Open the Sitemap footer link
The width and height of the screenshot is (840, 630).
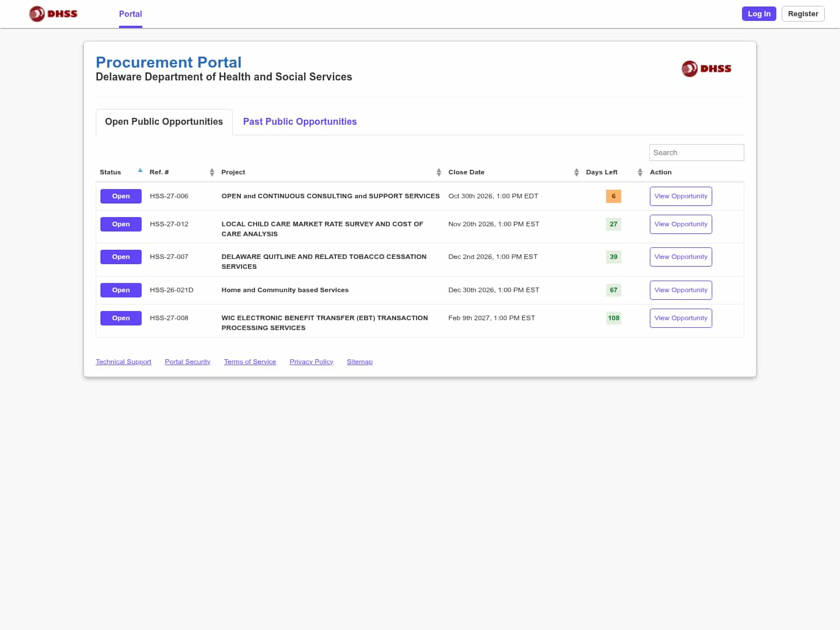(x=360, y=362)
